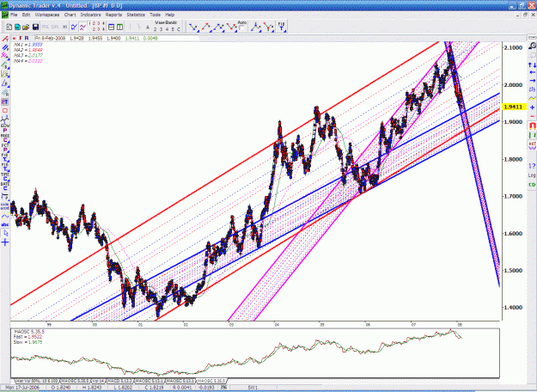This screenshot has height=392, width=537.
Task: Open the Tools menu
Action: point(155,15)
